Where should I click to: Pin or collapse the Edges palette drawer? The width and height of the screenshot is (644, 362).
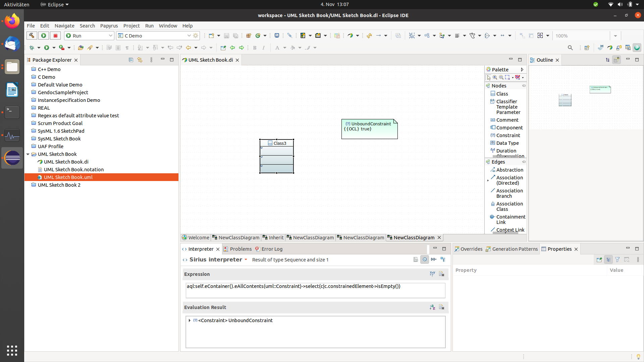[x=524, y=162]
